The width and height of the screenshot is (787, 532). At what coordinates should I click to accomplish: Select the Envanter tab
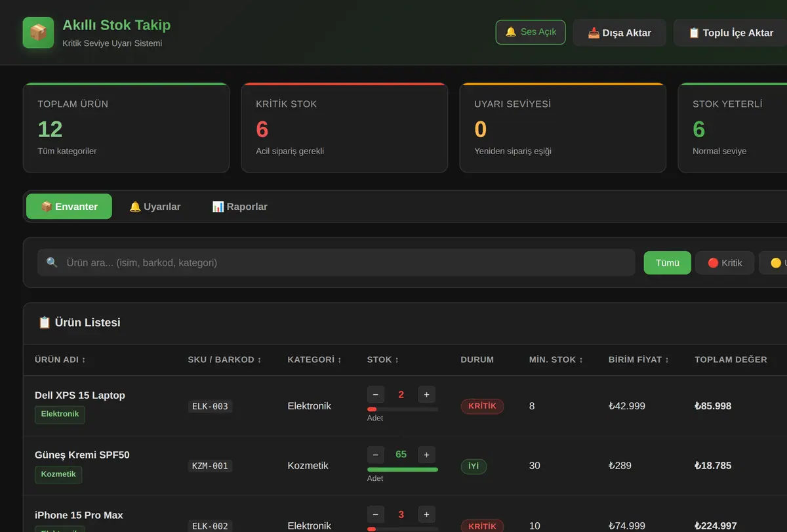(x=69, y=207)
